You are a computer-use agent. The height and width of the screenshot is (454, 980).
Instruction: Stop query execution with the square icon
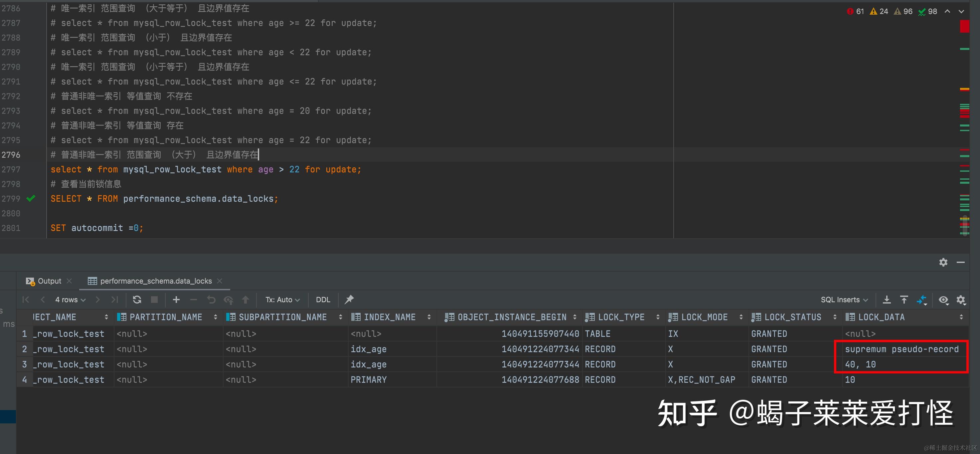click(x=154, y=300)
